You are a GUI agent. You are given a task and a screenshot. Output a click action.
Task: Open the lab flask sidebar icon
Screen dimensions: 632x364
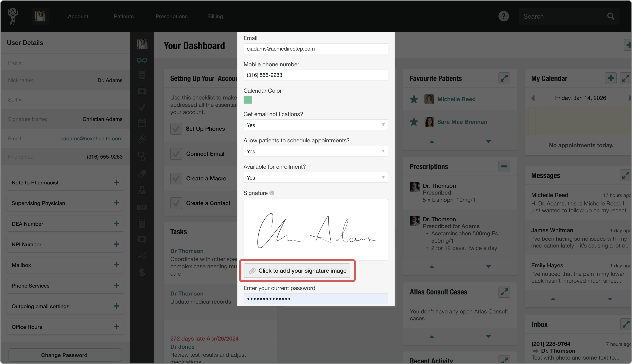pos(142,190)
